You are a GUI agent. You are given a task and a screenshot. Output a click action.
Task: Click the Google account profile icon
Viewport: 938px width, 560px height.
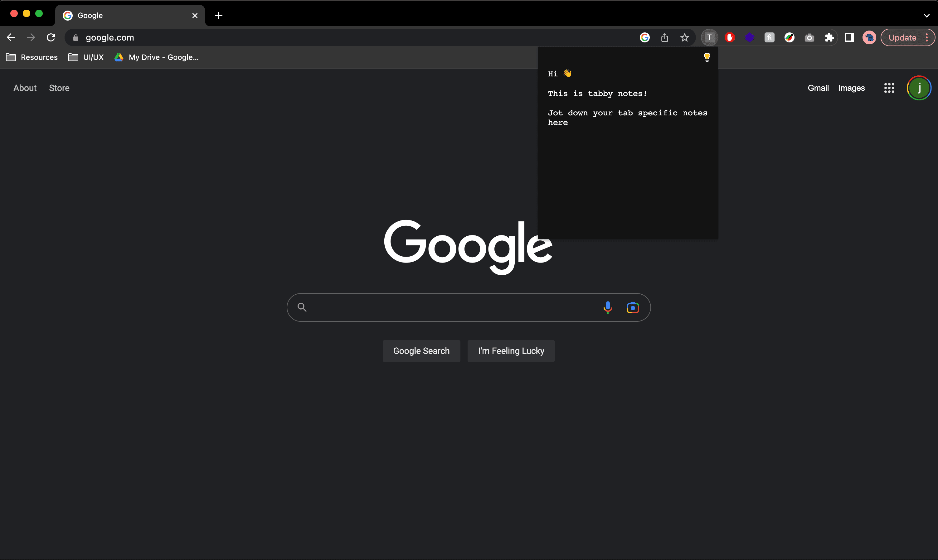[x=919, y=87]
